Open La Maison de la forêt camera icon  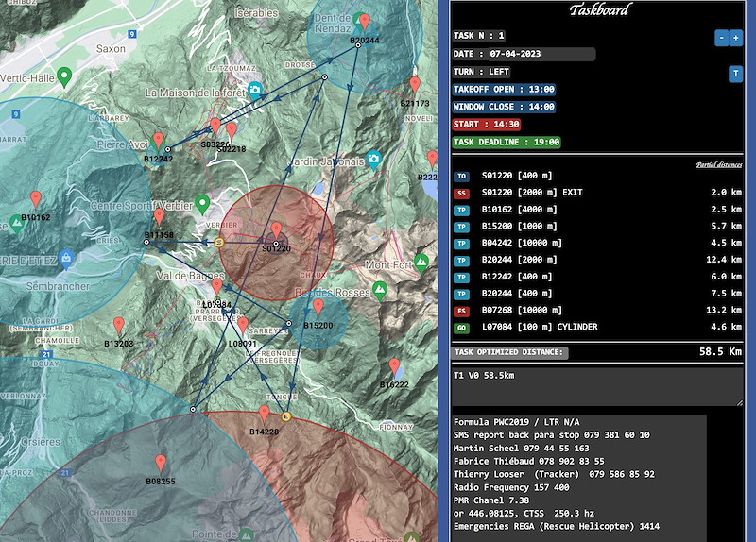click(x=254, y=93)
